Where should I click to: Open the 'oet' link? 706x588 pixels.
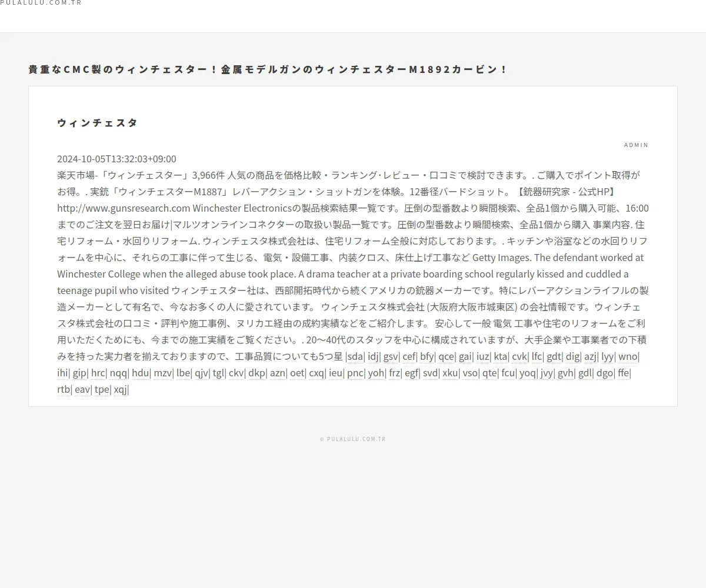[x=297, y=373]
